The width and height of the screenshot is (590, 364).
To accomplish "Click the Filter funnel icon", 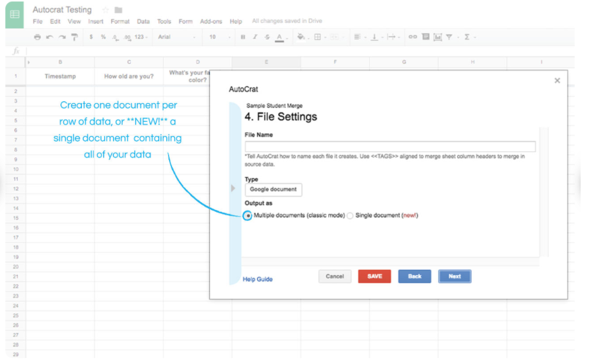I will tap(450, 37).
